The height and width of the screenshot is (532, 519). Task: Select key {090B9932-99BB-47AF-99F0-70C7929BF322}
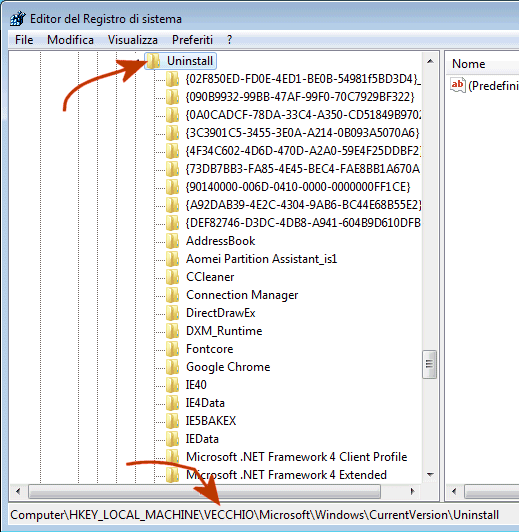[x=300, y=97]
